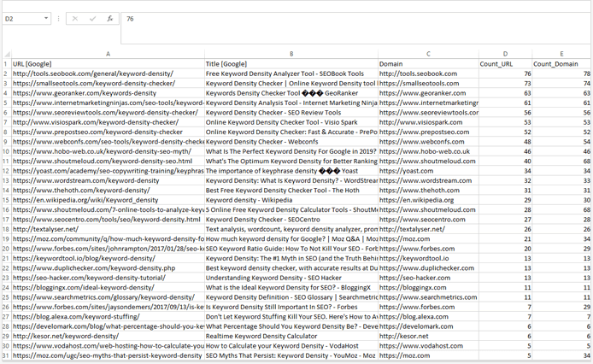
Task: Open the Name Box dropdown arrow
Action: click(x=46, y=19)
